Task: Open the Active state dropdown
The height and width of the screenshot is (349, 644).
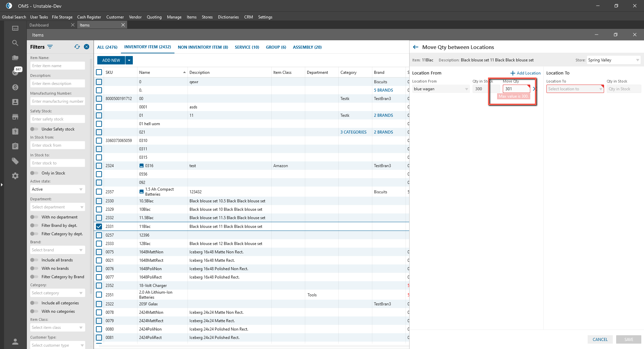Action: click(x=57, y=189)
